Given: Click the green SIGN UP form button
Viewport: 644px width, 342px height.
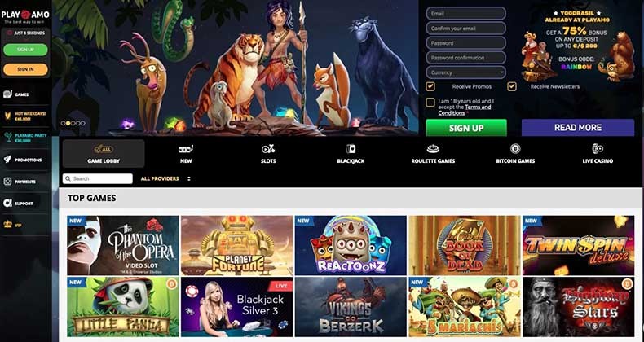Looking at the screenshot, I should pyautogui.click(x=466, y=128).
